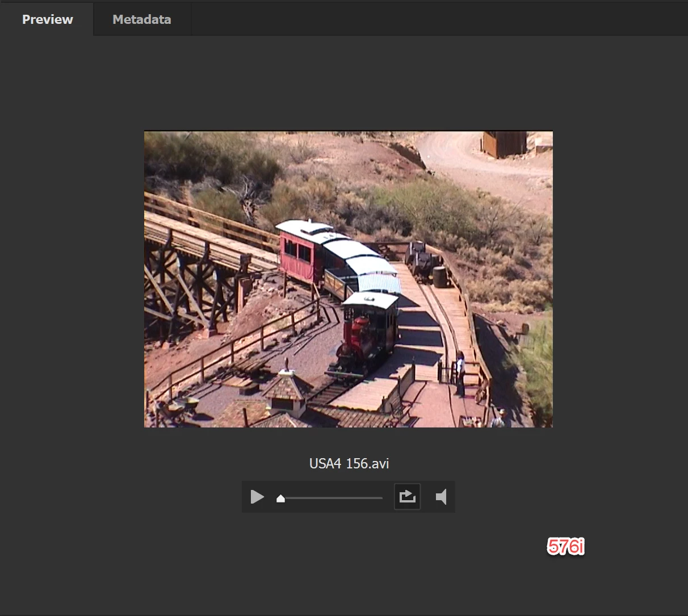Toggle the loop playback button
The width and height of the screenshot is (688, 616).
(x=407, y=497)
